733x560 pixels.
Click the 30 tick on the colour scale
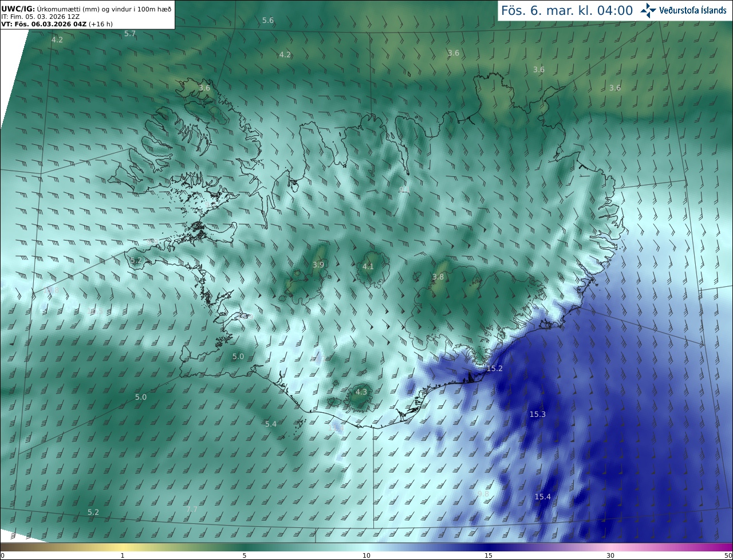(610, 555)
